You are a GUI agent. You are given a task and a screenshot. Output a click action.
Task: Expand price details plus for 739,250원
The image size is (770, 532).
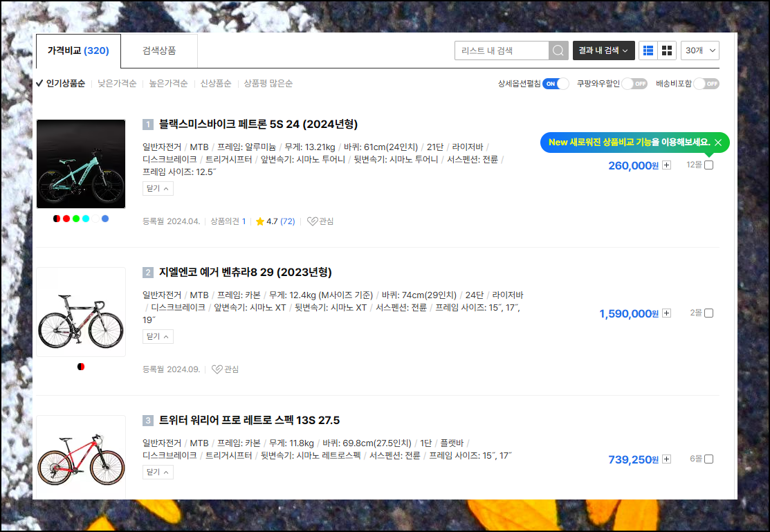pyautogui.click(x=666, y=459)
